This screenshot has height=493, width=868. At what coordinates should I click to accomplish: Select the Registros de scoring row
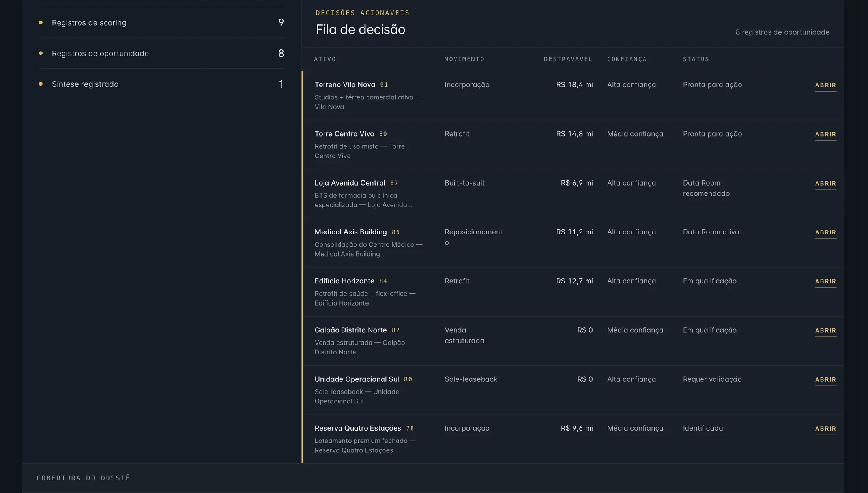point(162,22)
